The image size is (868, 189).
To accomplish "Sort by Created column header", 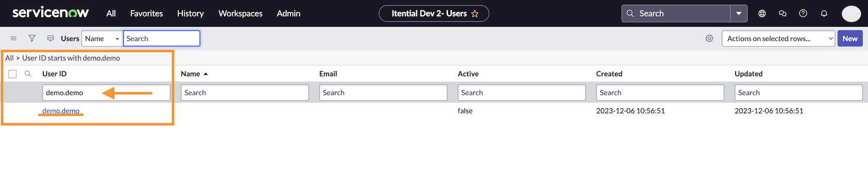I will (609, 74).
